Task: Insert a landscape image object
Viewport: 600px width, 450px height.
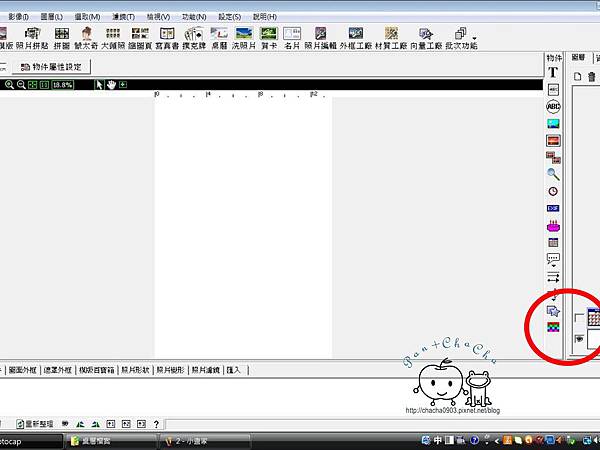Action: click(x=553, y=124)
